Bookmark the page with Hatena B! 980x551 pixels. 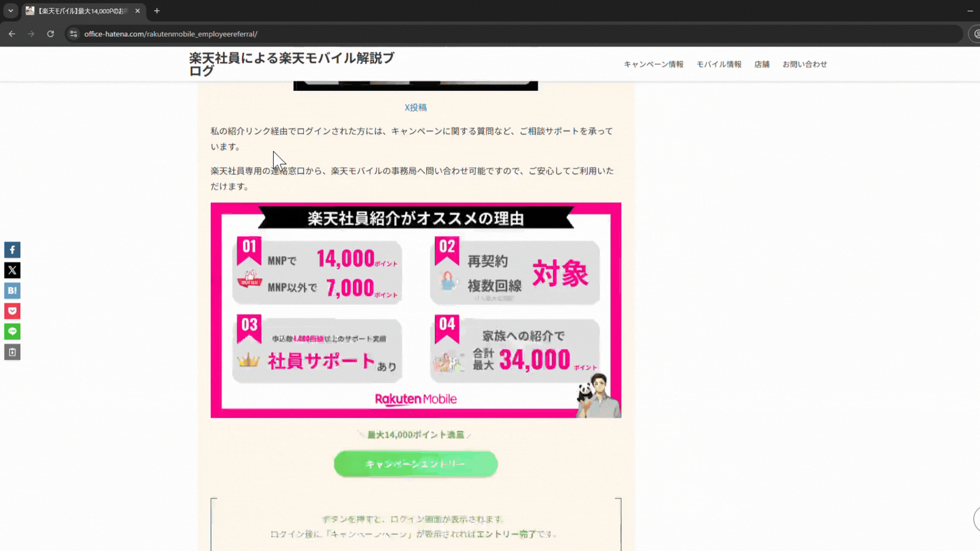[x=12, y=291]
